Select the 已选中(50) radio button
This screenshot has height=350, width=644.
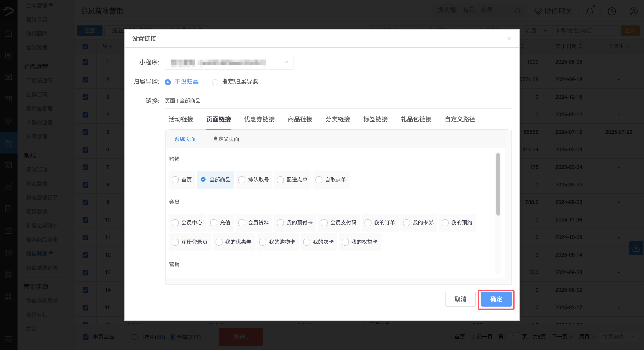coord(134,337)
